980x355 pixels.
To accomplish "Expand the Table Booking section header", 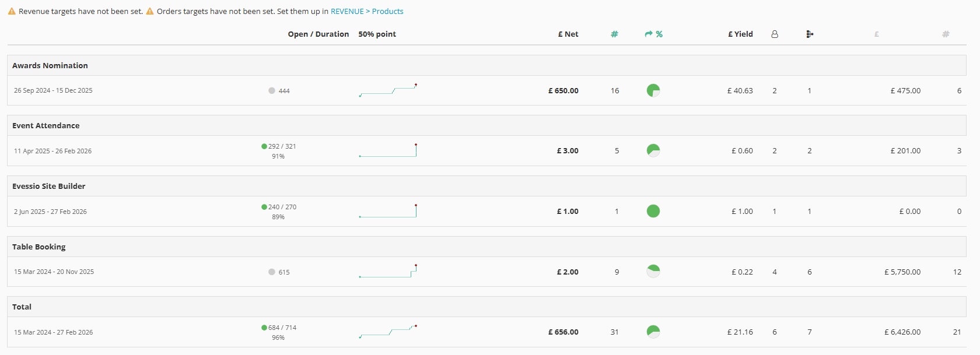I will click(x=487, y=247).
